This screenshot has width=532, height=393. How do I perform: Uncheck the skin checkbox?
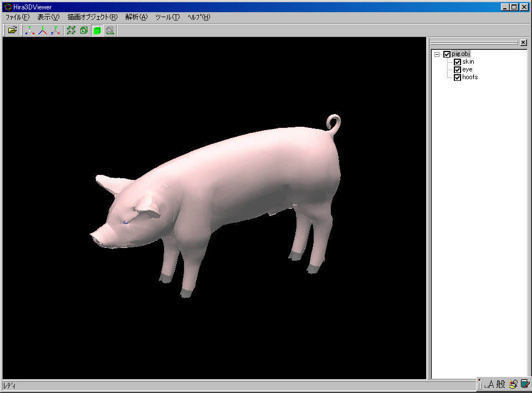coord(457,62)
